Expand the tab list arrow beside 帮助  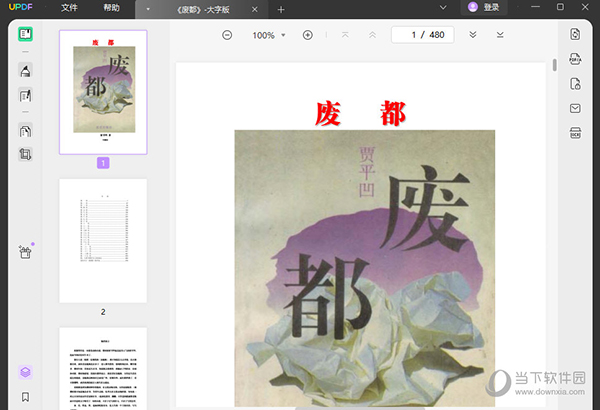[149, 9]
